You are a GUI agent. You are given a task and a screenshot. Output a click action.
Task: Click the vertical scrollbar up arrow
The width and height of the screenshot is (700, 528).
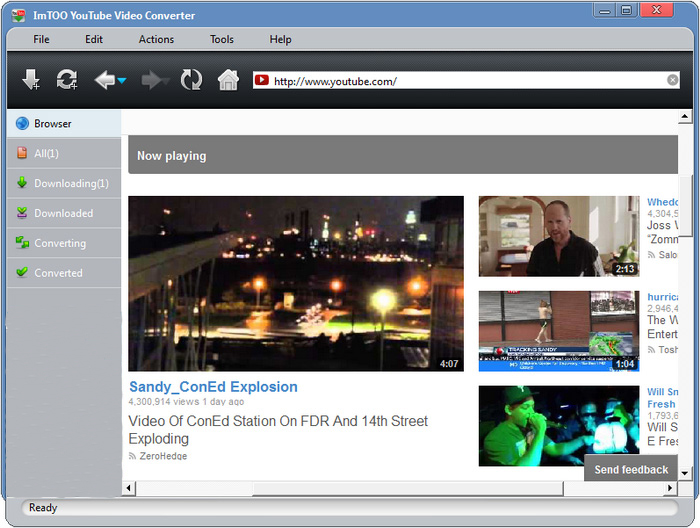(685, 117)
